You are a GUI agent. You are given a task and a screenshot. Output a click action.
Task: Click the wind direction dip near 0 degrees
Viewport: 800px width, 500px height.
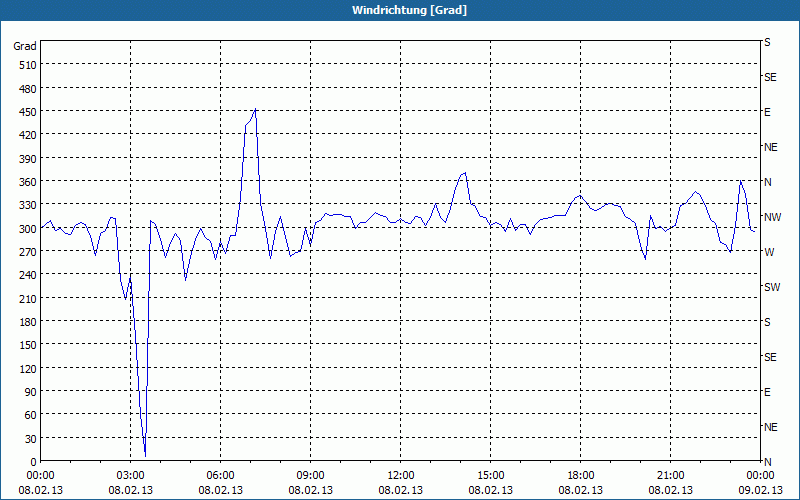[x=145, y=455]
